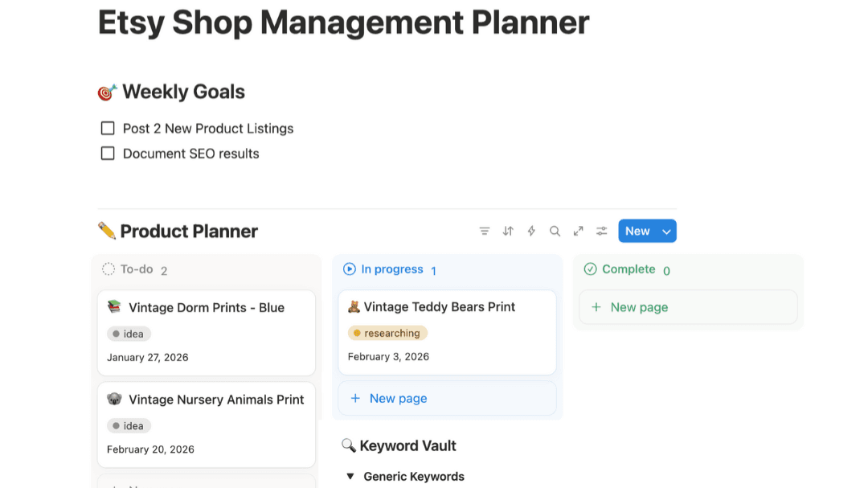Click the target emoji beside Weekly Goals
The width and height of the screenshot is (868, 488).
pyautogui.click(x=108, y=92)
